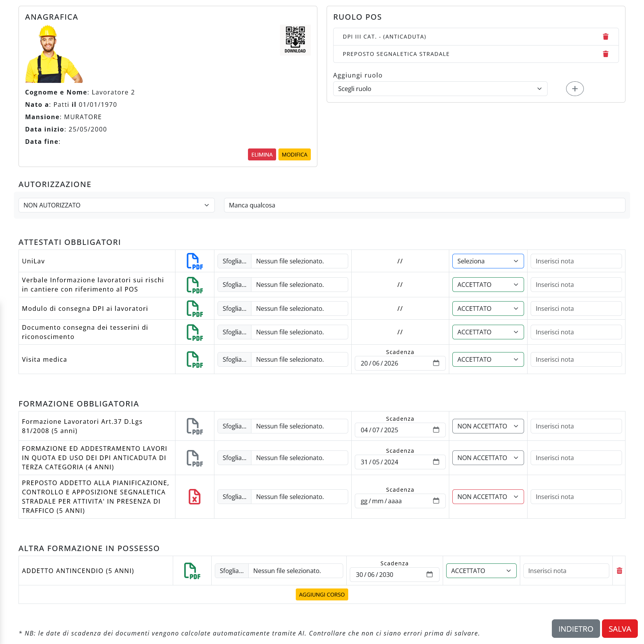This screenshot has width=644, height=644.
Task: Open calendar picker for Visita medica expiry
Action: (436, 363)
